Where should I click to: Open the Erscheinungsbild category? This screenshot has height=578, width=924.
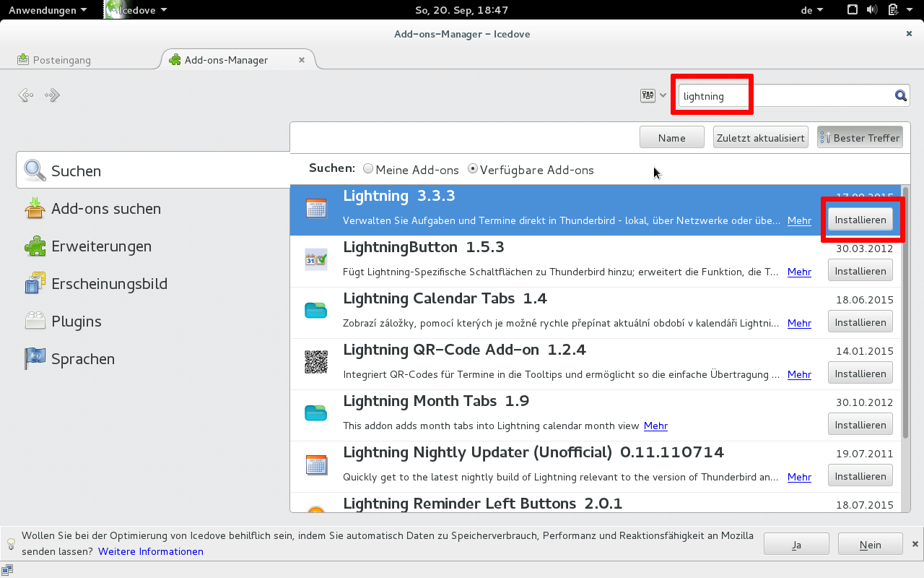[x=108, y=284]
